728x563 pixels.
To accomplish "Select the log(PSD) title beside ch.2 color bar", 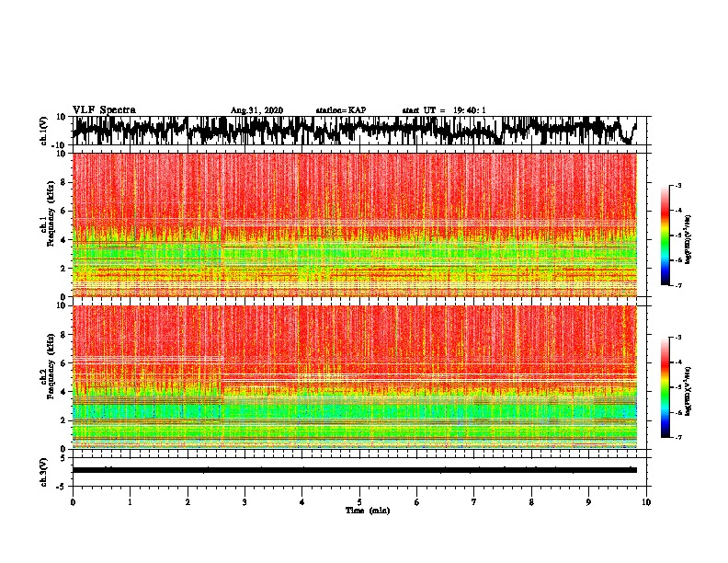I will coord(688,391).
